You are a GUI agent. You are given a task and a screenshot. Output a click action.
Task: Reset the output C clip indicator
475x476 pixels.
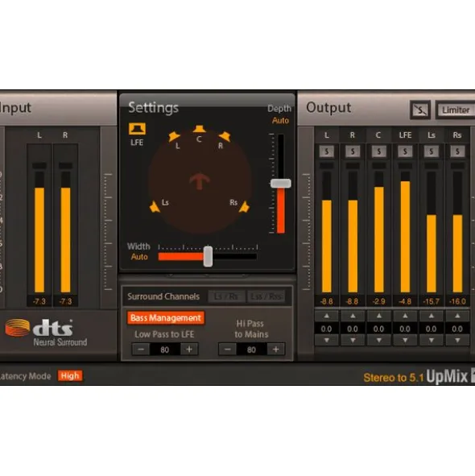pyautogui.click(x=378, y=165)
